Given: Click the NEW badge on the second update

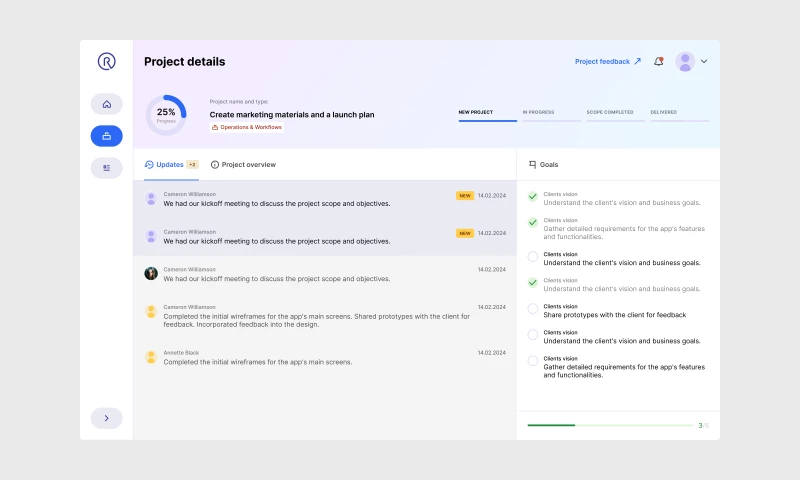Looking at the screenshot, I should click(465, 233).
